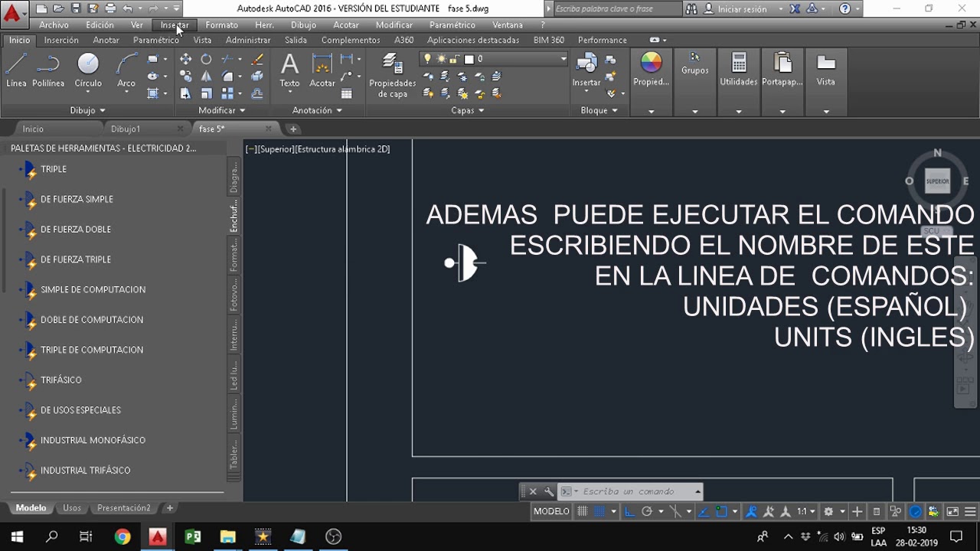The image size is (980, 551).
Task: Open the layer selection combo box
Action: (x=494, y=59)
